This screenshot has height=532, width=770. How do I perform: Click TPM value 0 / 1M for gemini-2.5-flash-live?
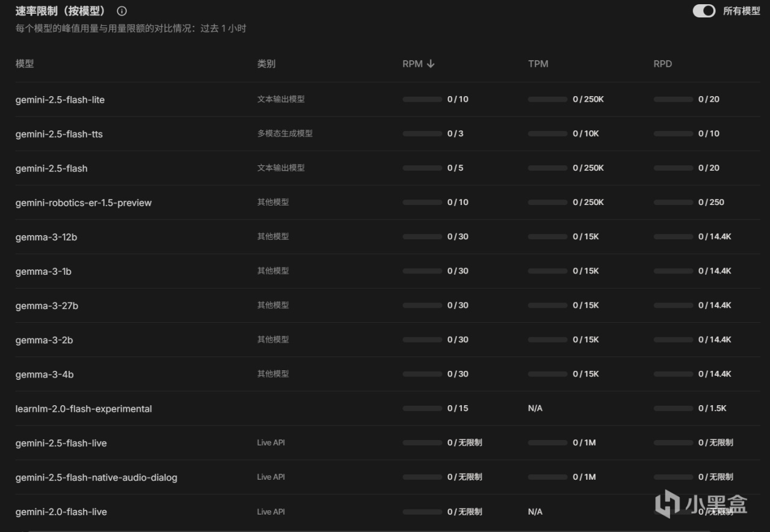click(x=584, y=442)
